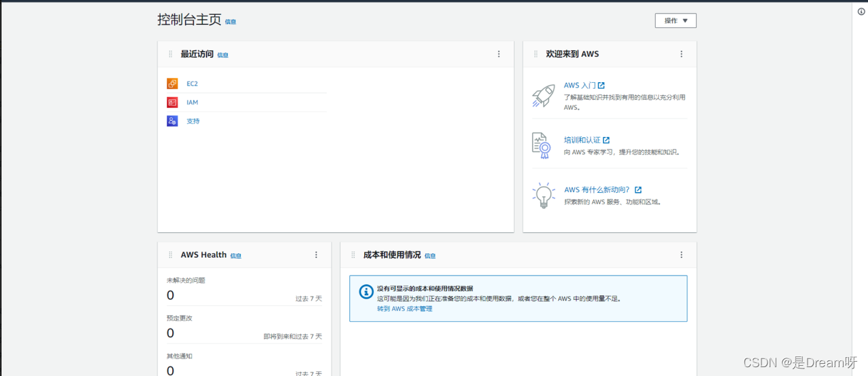Viewport: 868px width, 376px height.
Task: Open the EC2 recent service link
Action: point(193,83)
